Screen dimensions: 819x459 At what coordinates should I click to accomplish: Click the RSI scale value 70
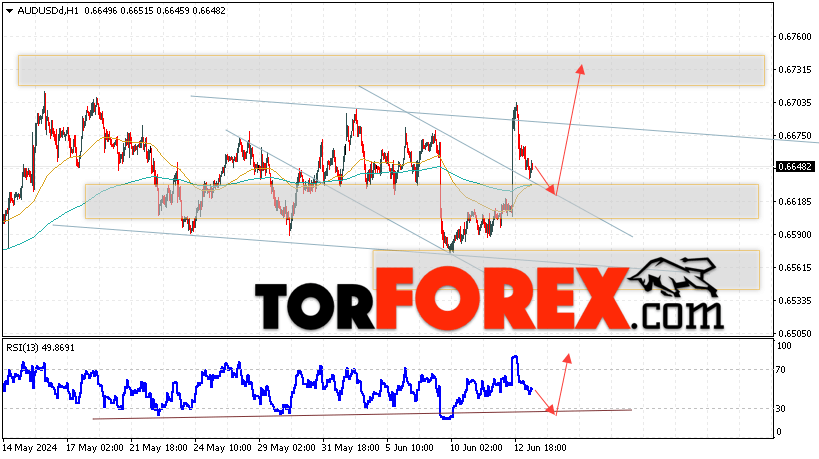click(781, 370)
